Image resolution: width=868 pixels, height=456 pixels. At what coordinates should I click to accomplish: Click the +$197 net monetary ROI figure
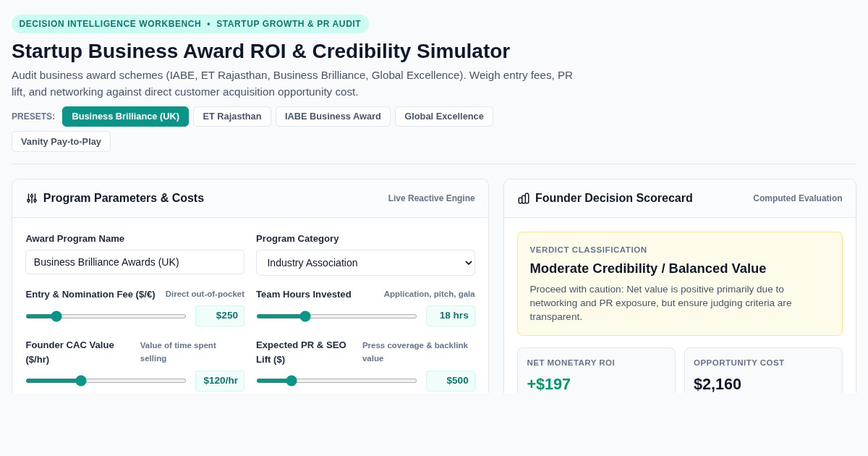pyautogui.click(x=549, y=384)
